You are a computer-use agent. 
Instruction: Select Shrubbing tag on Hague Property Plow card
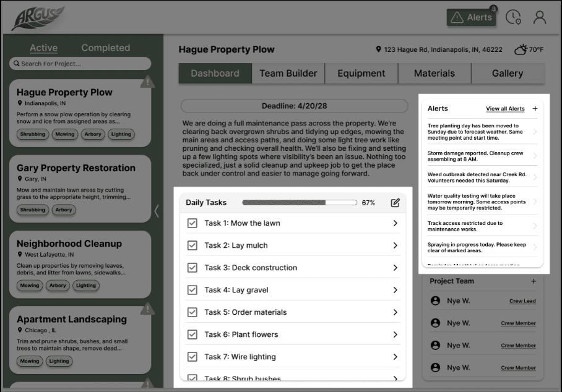tap(33, 134)
